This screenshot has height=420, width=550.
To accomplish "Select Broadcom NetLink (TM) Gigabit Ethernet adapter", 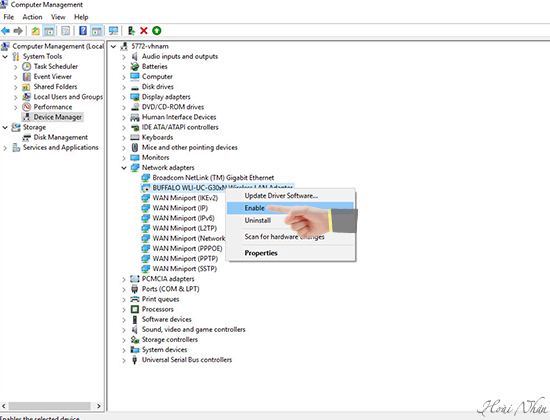I will point(213,178).
